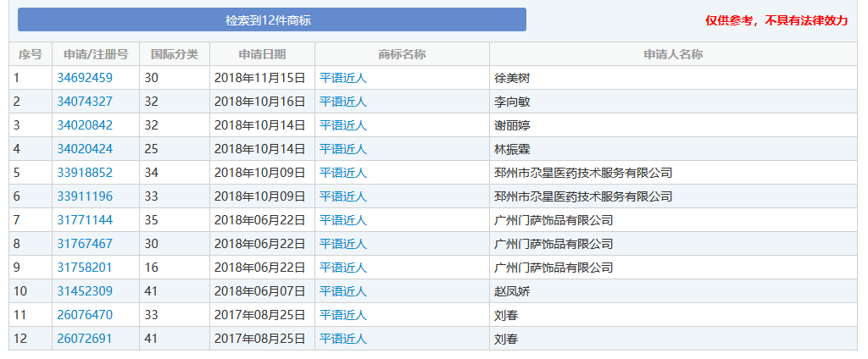The width and height of the screenshot is (868, 359).
Task: Click trademark name 平语近人 in row 7
Action: (x=343, y=220)
